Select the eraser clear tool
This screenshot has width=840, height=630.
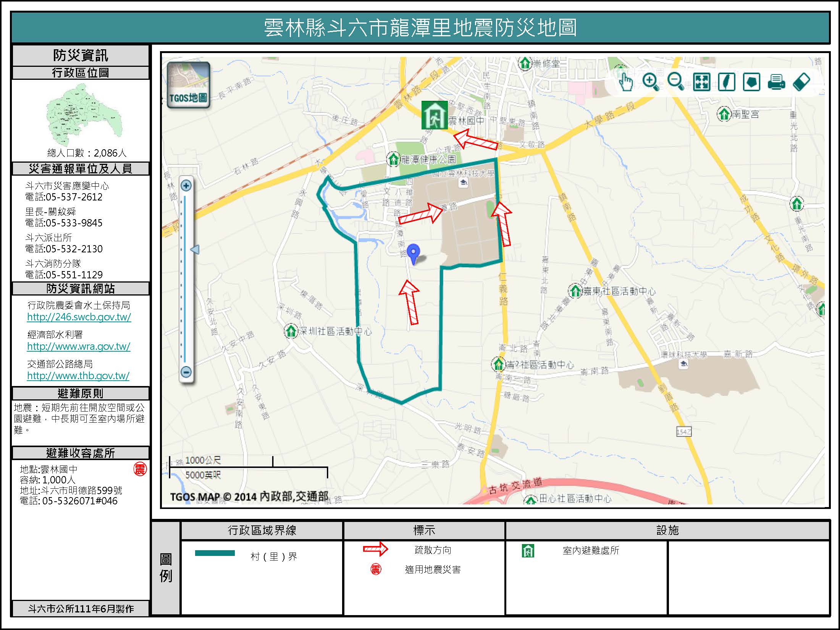click(801, 82)
